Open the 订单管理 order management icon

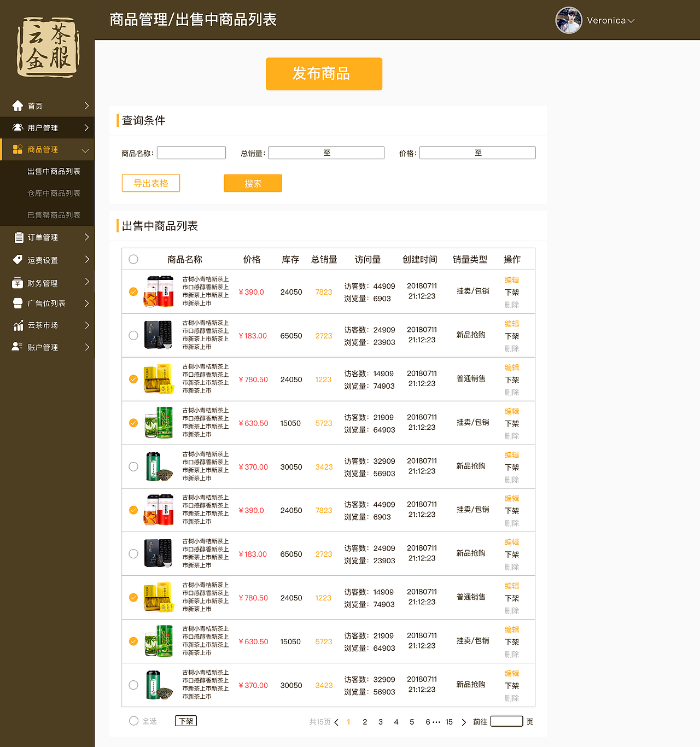coord(17,237)
